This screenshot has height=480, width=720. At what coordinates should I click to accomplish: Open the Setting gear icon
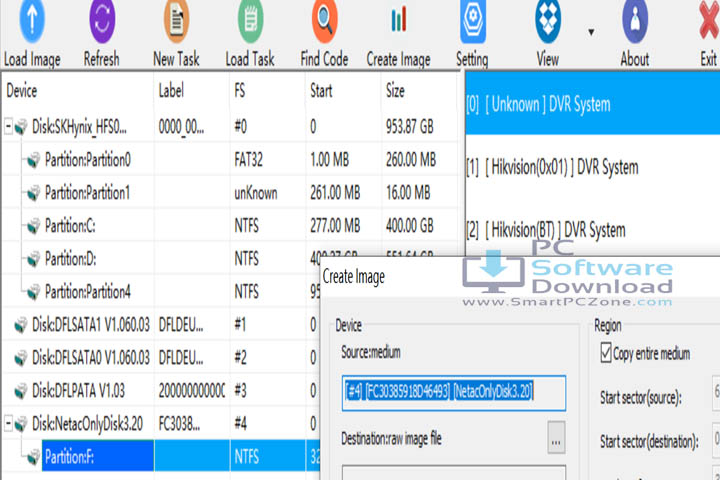click(472, 20)
